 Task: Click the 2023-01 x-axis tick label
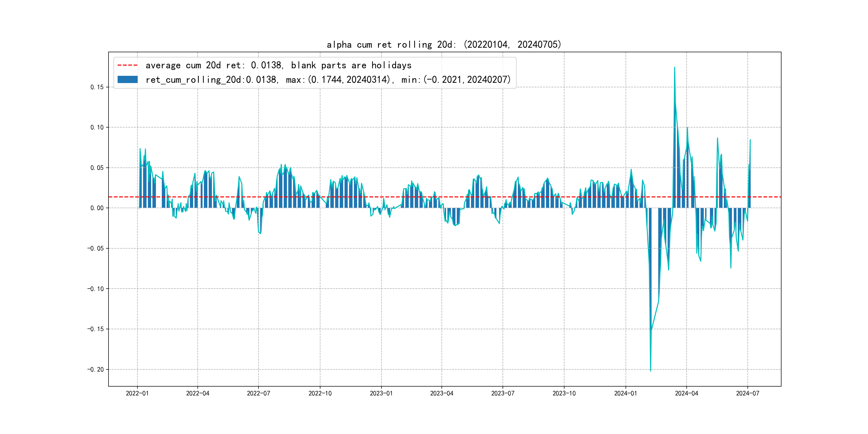pyautogui.click(x=381, y=393)
